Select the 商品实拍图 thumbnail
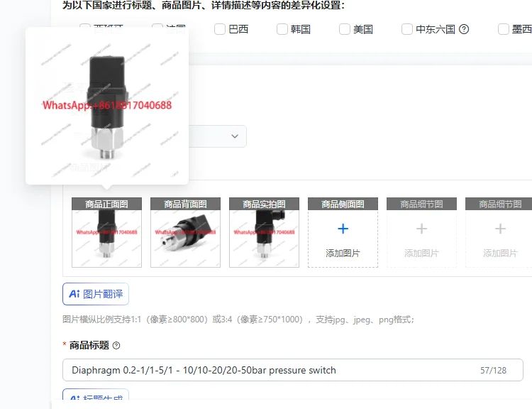532x409 pixels. click(264, 238)
